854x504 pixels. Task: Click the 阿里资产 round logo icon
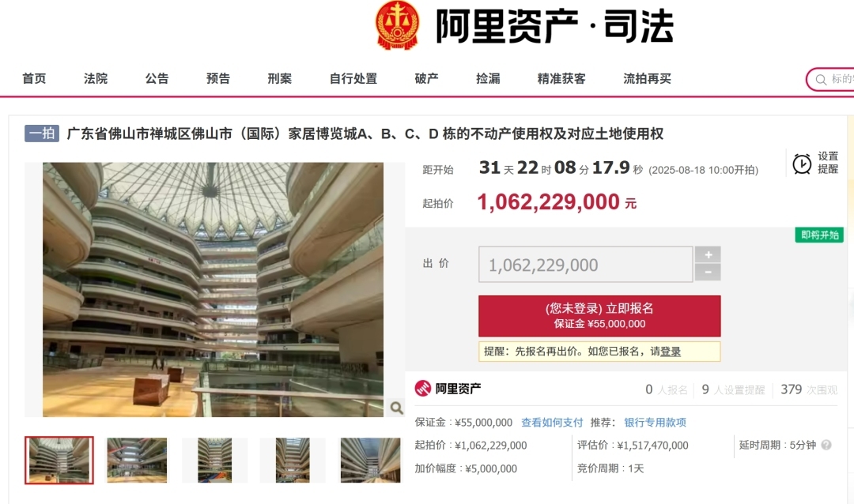[422, 388]
